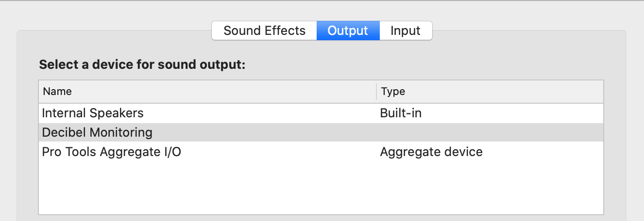Select Pro Tools Aggregate I/O device
644x221 pixels.
coord(111,152)
